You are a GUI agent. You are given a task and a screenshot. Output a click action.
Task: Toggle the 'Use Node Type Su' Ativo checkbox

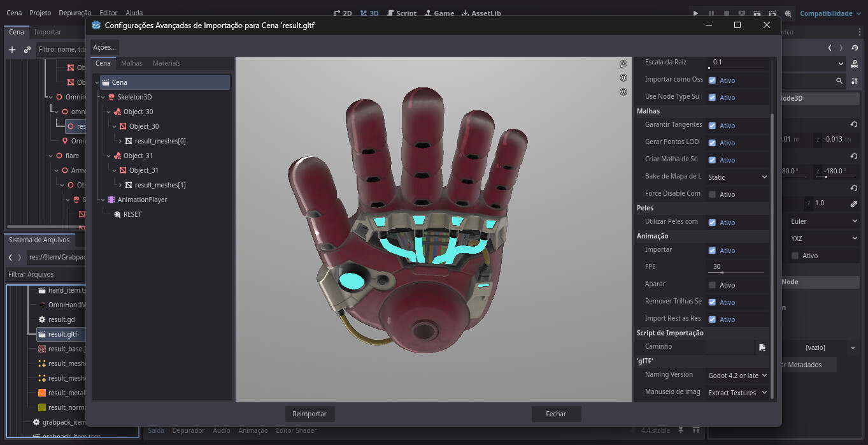tap(712, 98)
